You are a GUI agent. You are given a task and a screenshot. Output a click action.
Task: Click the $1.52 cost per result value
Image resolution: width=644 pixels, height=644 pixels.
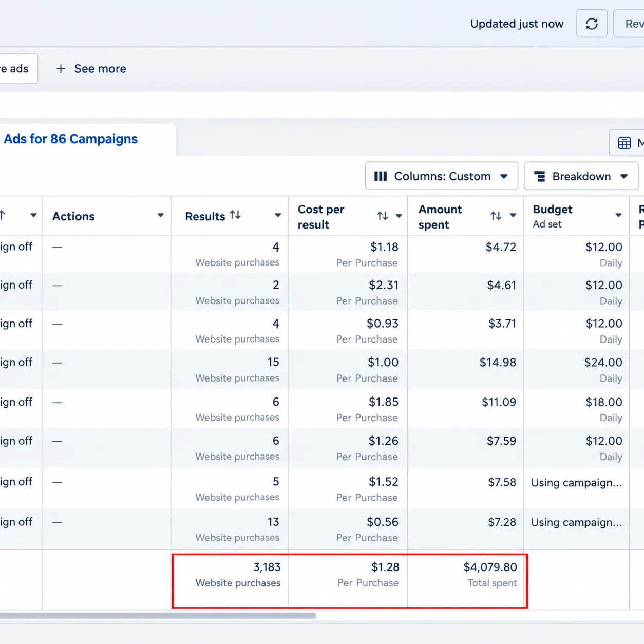(384, 482)
